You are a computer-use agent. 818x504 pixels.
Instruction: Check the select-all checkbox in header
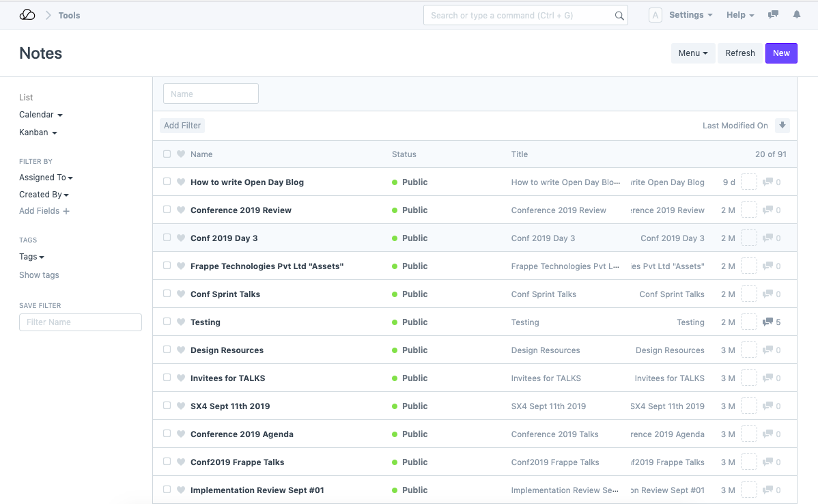pos(167,154)
